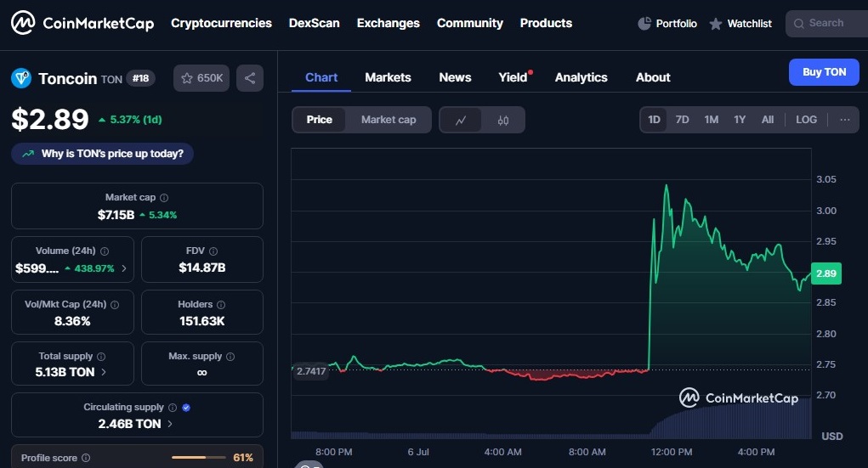Click the $14.87B FDV value
Screen dimensions: 868x468
(202, 268)
